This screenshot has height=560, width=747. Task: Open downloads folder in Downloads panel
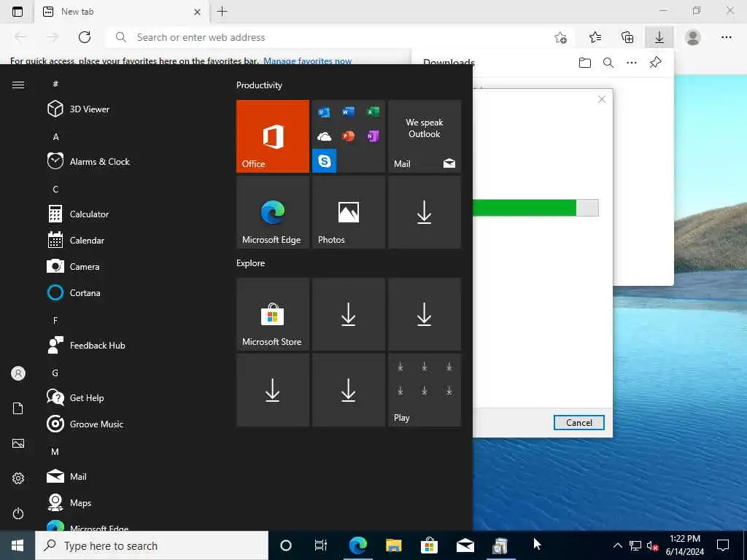coord(585,63)
